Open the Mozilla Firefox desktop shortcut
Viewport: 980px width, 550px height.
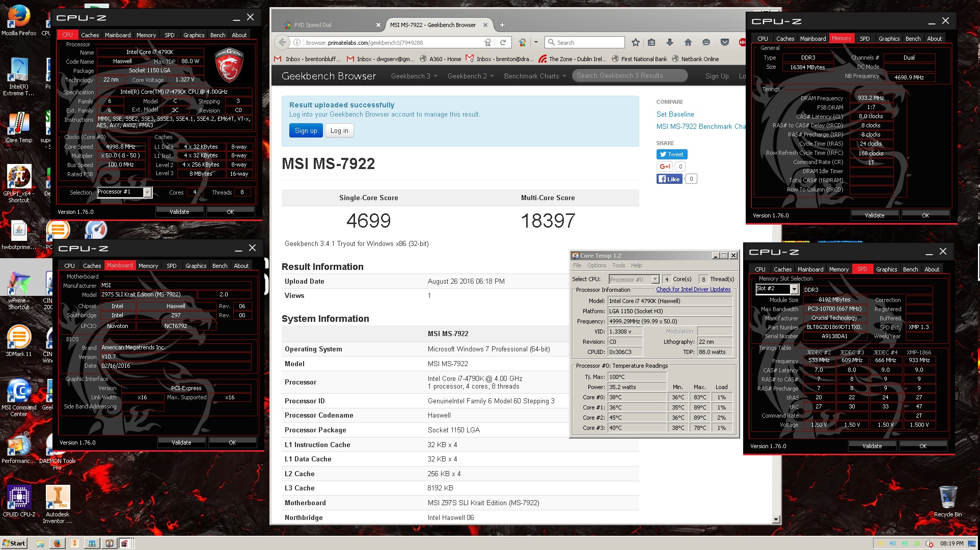[19, 21]
